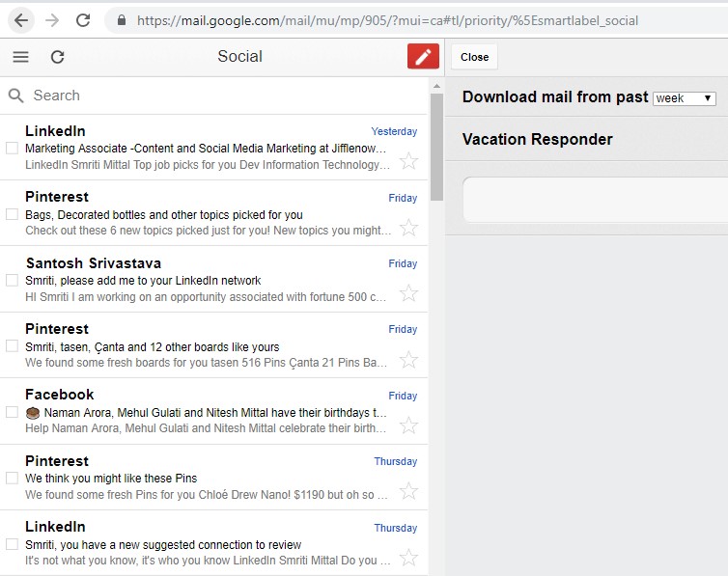
Task: Open the hamburger main menu
Action: click(20, 57)
